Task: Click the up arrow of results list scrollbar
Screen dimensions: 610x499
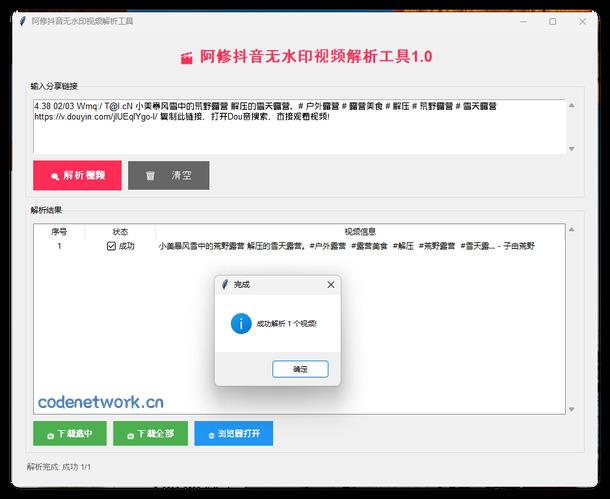Action: coord(571,229)
